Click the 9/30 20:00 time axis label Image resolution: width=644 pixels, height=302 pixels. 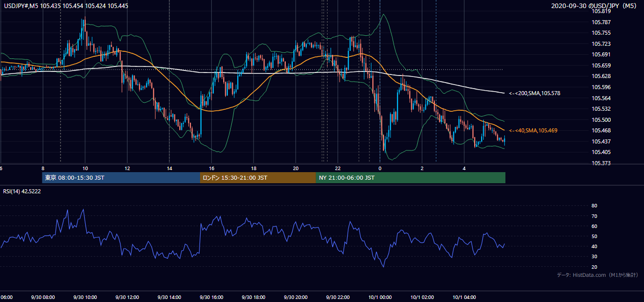click(295, 297)
